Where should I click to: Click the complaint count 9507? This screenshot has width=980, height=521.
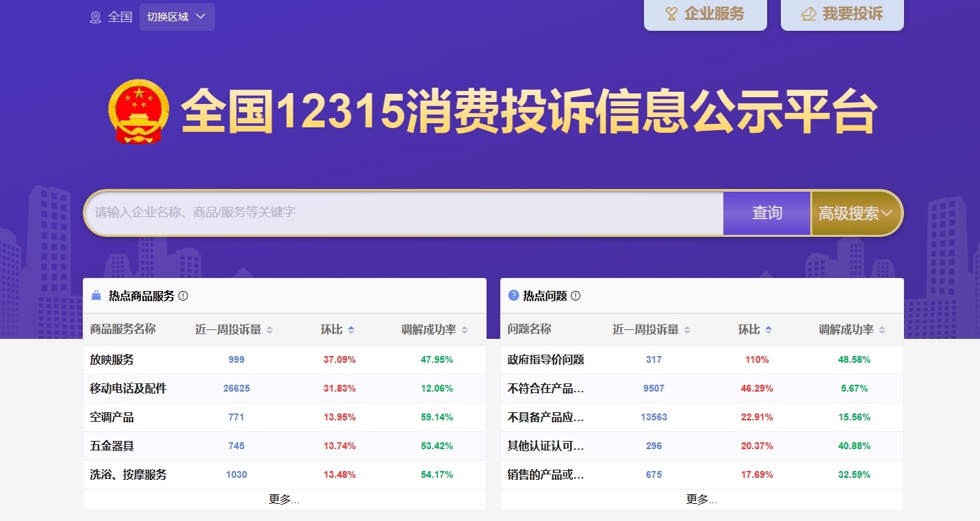point(654,388)
